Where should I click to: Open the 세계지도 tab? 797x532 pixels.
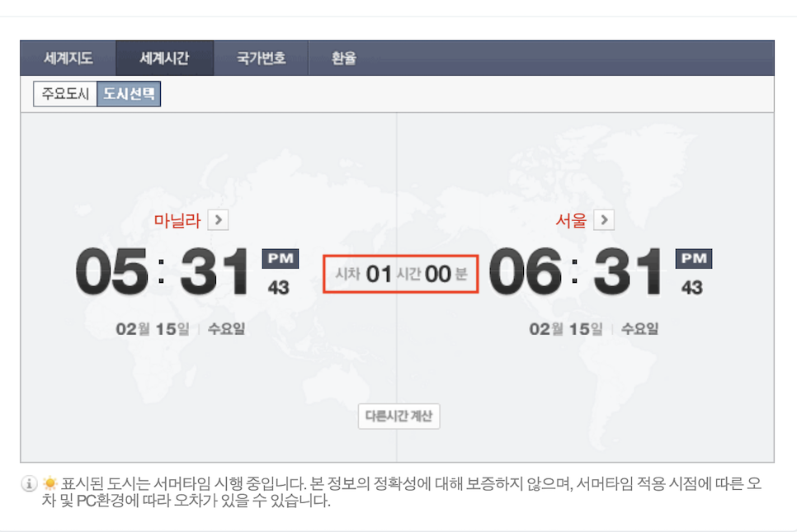click(x=68, y=58)
